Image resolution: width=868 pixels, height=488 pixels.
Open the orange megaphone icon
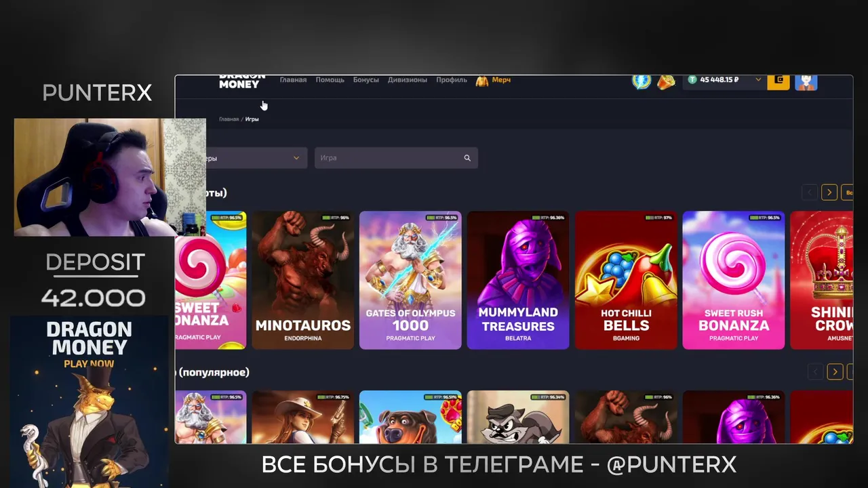pyautogui.click(x=666, y=81)
